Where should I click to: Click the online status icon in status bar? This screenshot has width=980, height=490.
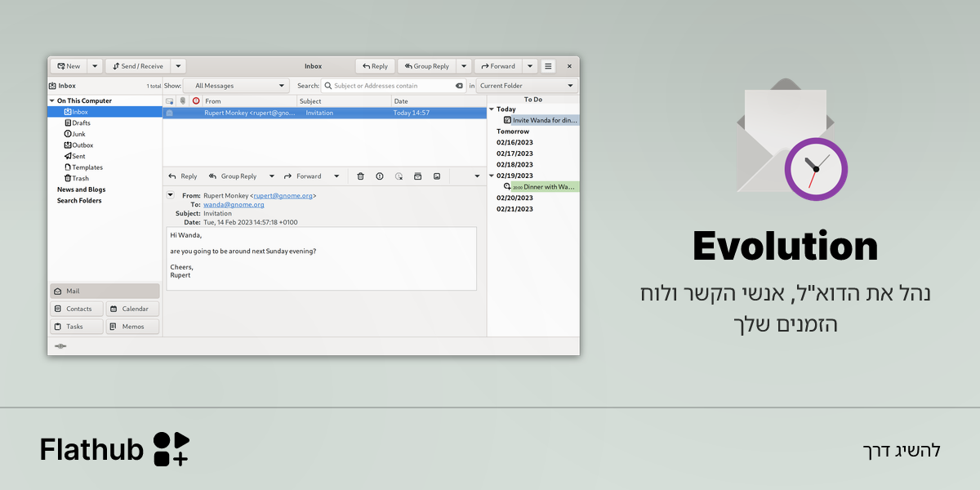pos(60,346)
